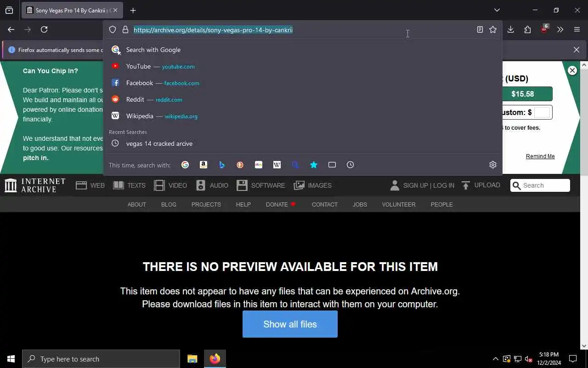The height and width of the screenshot is (368, 588).
Task: Choose Wikipedia suggestion in URL dropdown
Action: pos(303,116)
